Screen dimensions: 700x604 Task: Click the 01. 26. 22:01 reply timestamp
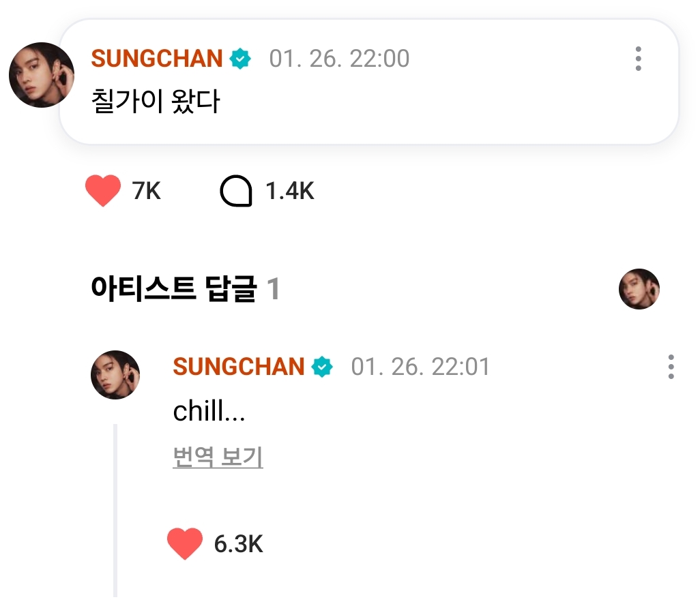[x=420, y=367]
